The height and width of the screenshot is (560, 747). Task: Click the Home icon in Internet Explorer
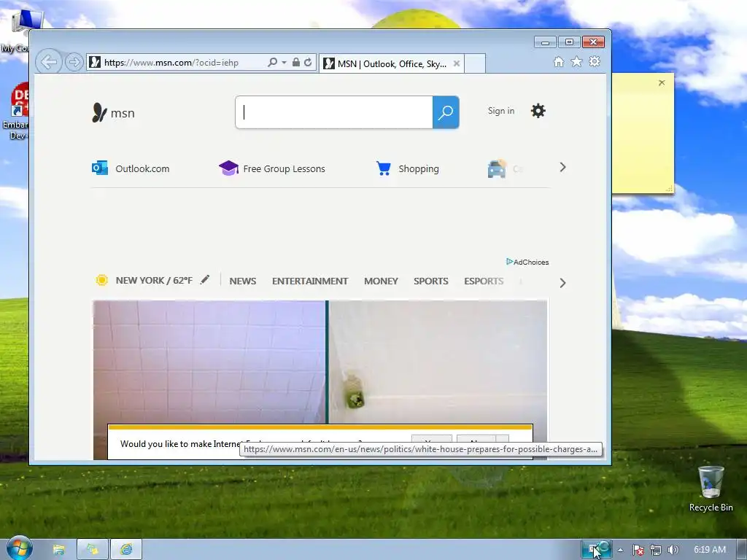pos(559,61)
